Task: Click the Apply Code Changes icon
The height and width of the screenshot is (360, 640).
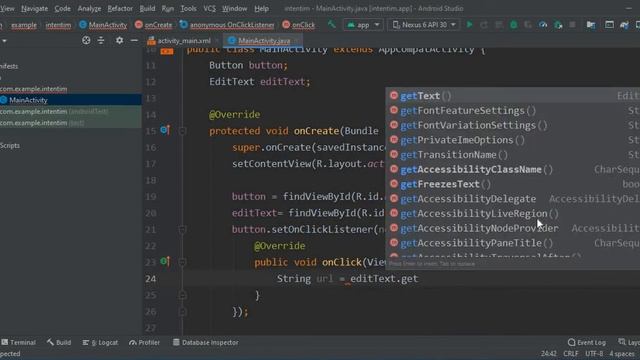Action: pos(499,25)
